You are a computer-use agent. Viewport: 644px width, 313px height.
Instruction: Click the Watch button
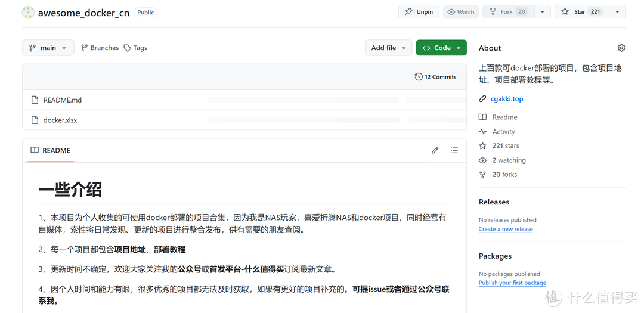point(460,12)
